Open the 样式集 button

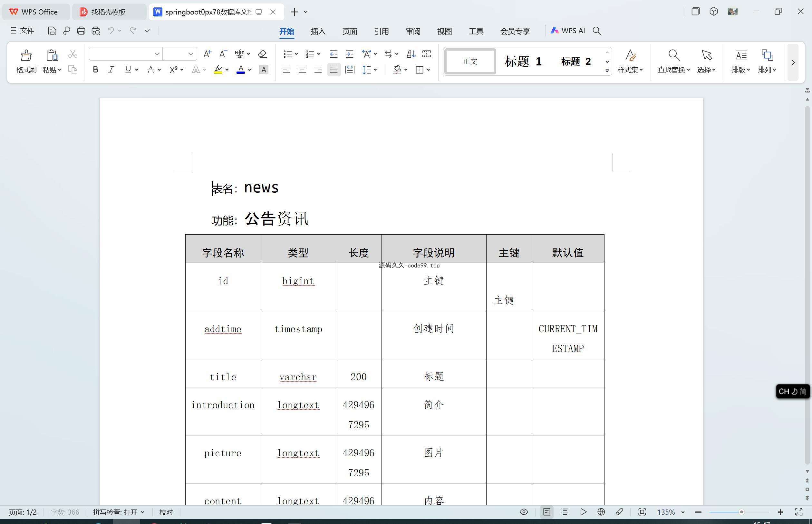pyautogui.click(x=630, y=61)
